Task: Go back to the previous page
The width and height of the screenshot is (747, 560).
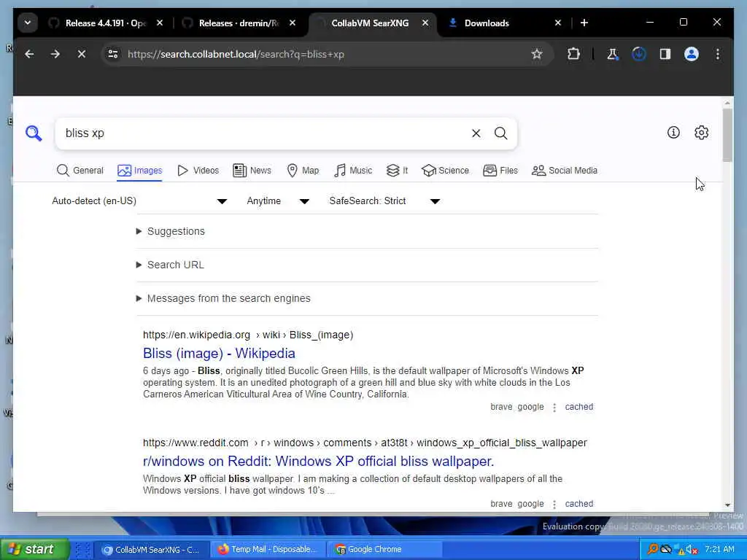Action: (29, 54)
